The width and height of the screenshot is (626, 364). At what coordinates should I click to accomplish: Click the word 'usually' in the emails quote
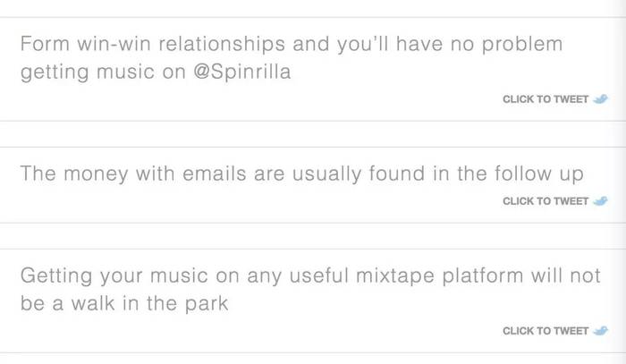point(326,174)
